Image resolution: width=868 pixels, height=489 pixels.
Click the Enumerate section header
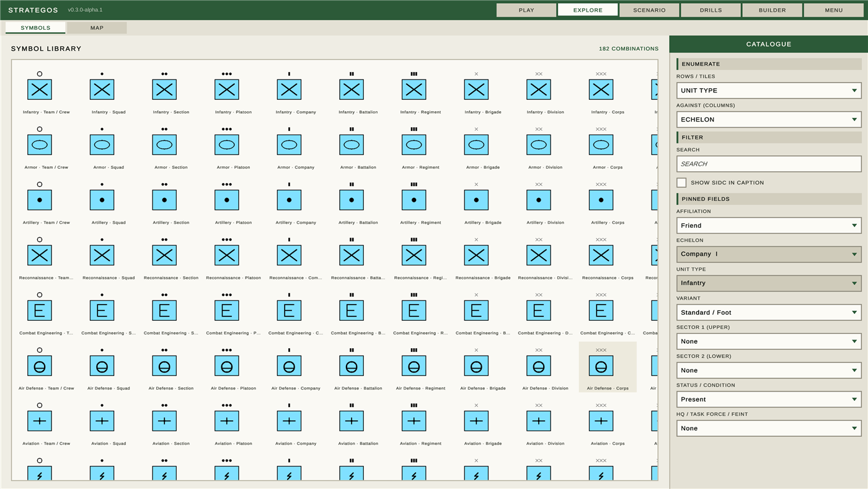click(769, 64)
